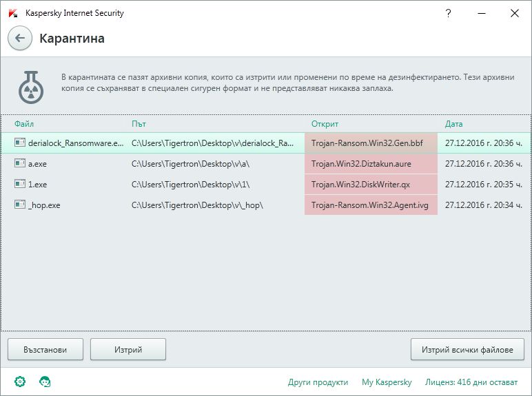Sort by the Файл column header
This screenshot has height=396, width=532.
24,124
